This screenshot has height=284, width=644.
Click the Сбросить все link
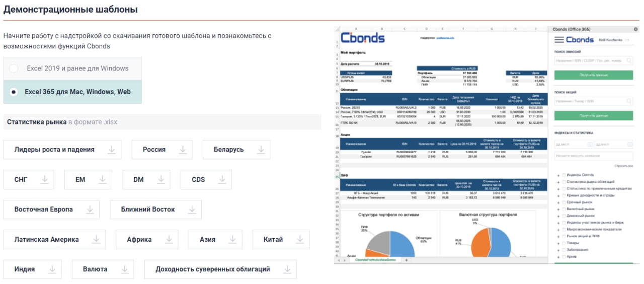point(623,166)
